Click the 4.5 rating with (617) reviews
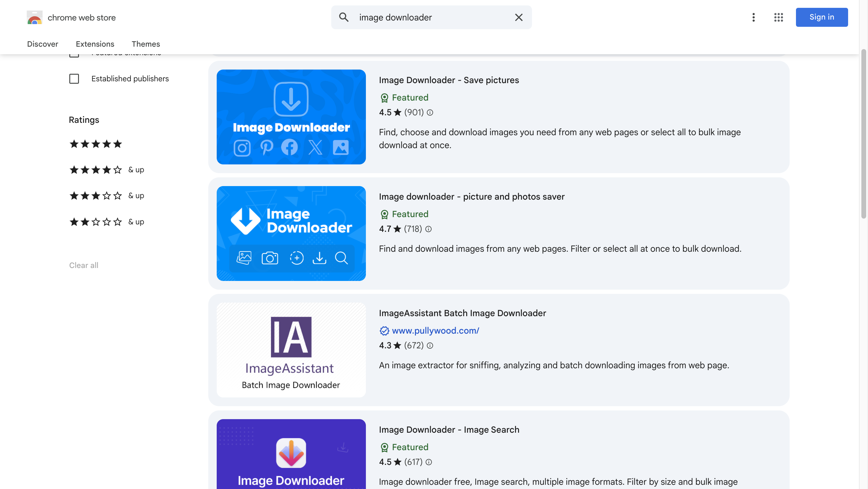 pos(401,462)
